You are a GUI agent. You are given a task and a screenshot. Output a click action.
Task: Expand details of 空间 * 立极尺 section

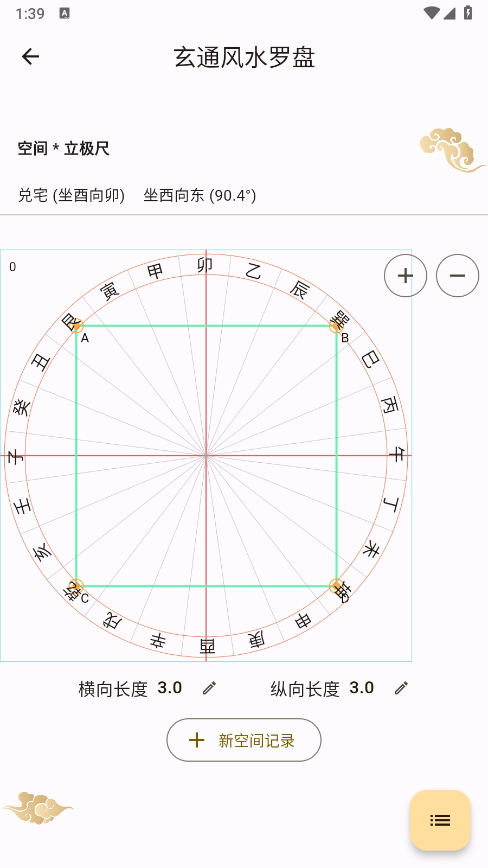click(63, 148)
